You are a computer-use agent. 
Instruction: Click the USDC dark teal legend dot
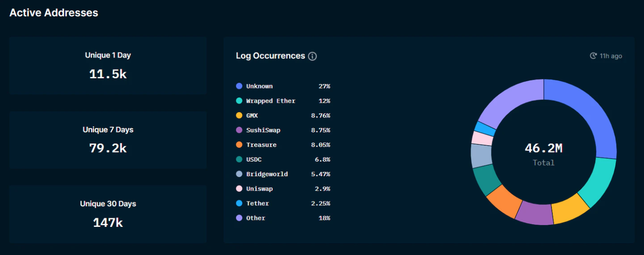tap(239, 159)
